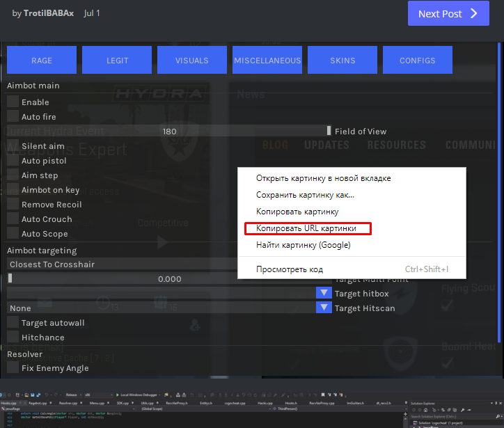
Task: Click Solution Explorer search magnifier icon
Action: point(498,416)
